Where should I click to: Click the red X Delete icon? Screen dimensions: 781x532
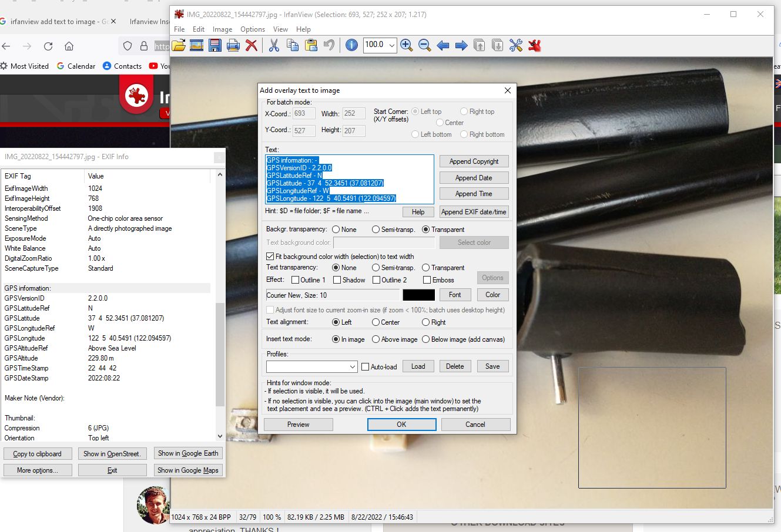tap(251, 45)
